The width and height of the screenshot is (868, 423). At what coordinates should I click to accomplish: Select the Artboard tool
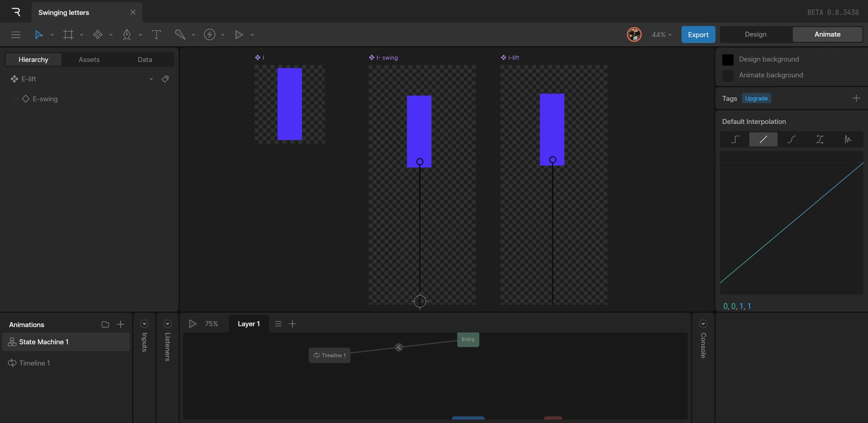pos(68,35)
